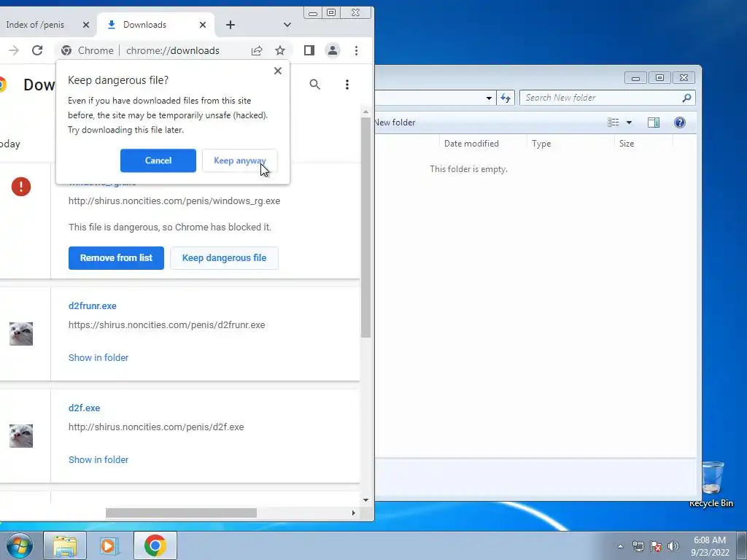Remove windows_rg.exe from list
This screenshot has height=560, width=747.
(x=116, y=258)
